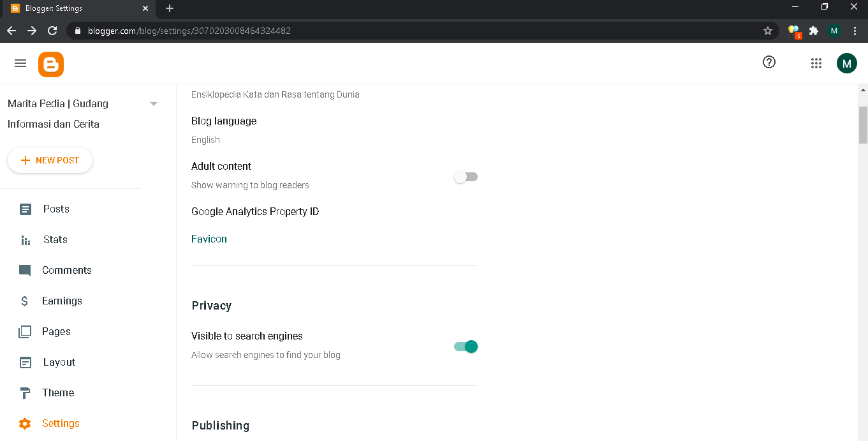Screen dimensions: 868x441
Task: Expand the blog selector dropdown arrow
Action: pos(154,104)
